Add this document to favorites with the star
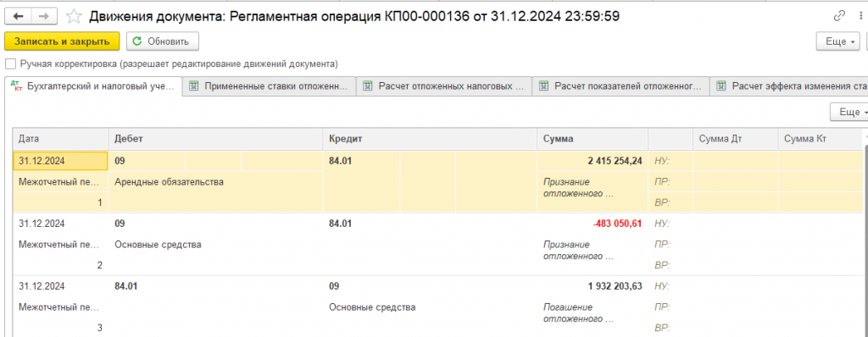This screenshot has height=337, width=868. 74,17
